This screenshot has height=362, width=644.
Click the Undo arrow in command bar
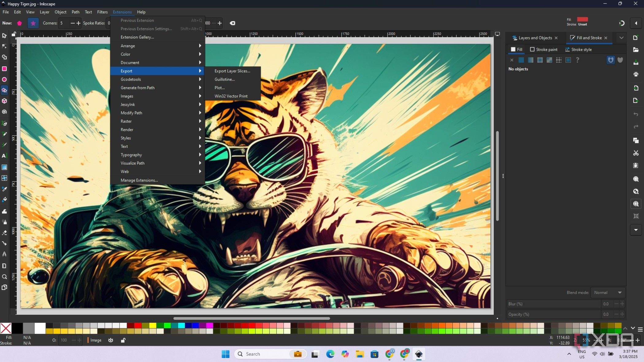click(636, 114)
